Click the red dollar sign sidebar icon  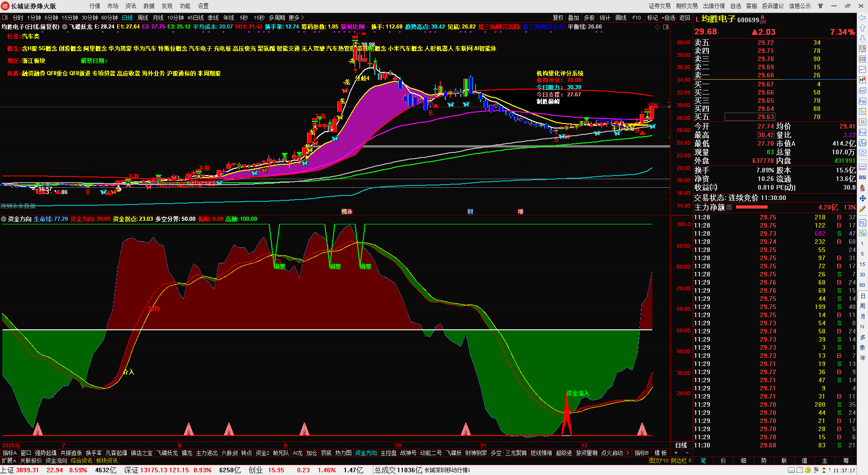pyautogui.click(x=862, y=188)
